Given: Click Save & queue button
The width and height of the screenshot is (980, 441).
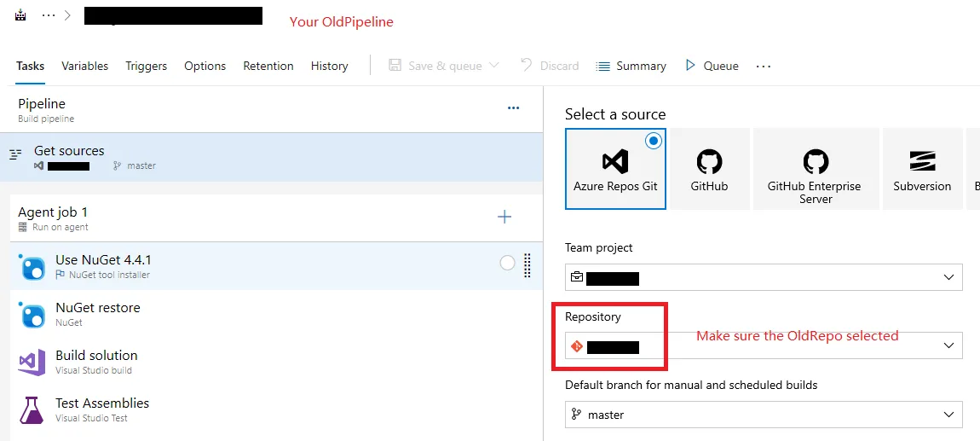Looking at the screenshot, I should pos(435,66).
